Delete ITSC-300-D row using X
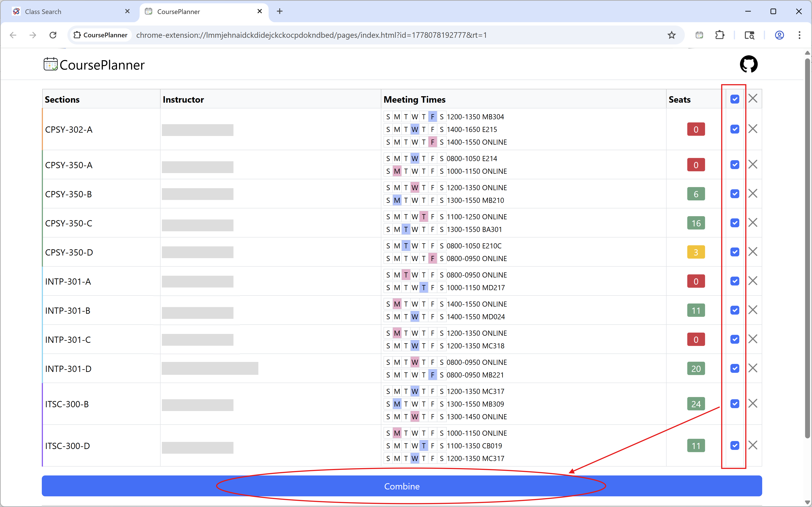 pyautogui.click(x=753, y=445)
